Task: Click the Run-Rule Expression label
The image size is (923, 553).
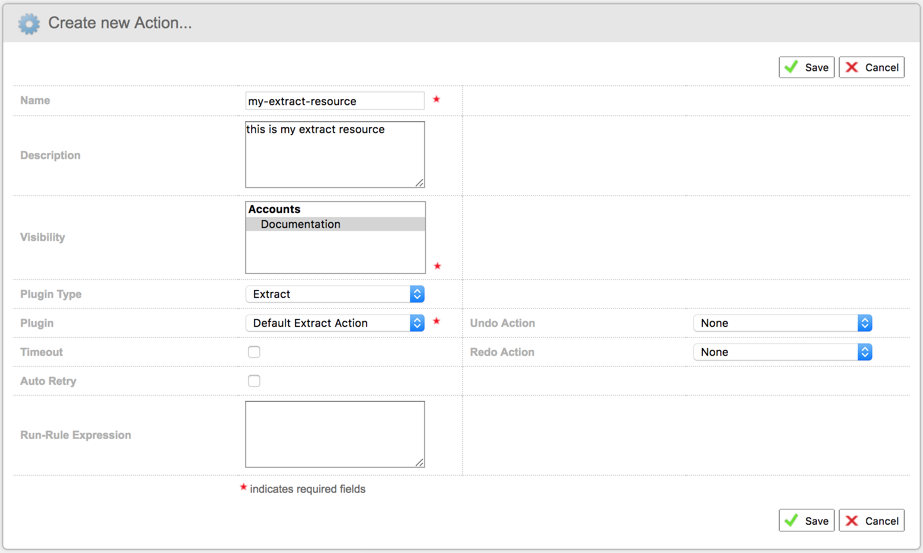Action: 75,435
